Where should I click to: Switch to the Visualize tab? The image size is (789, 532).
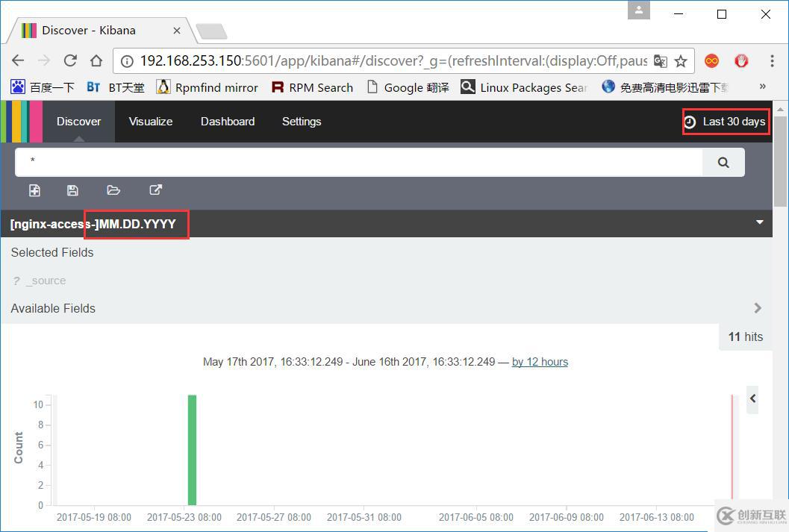(x=151, y=122)
